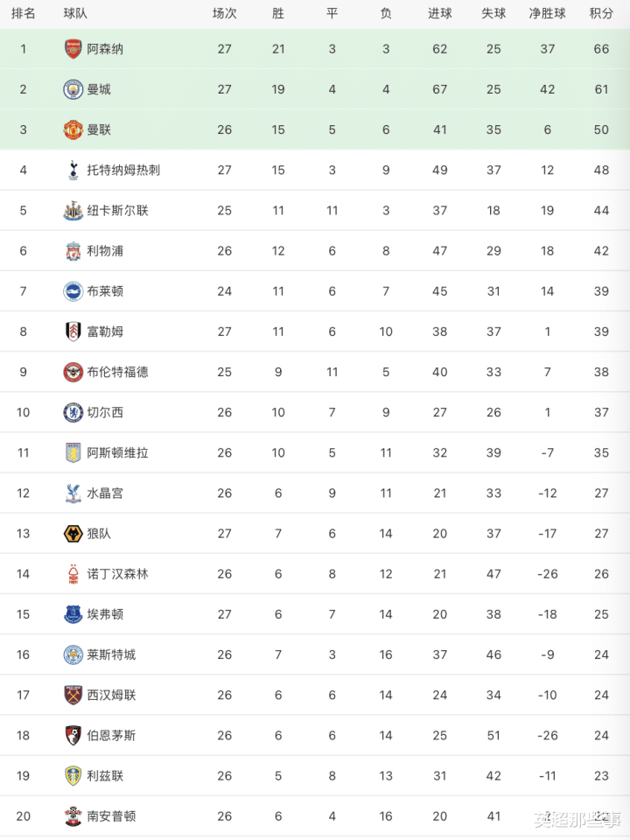630x840 pixels.
Task: Click the Brighton crest icon
Action: pos(73,291)
